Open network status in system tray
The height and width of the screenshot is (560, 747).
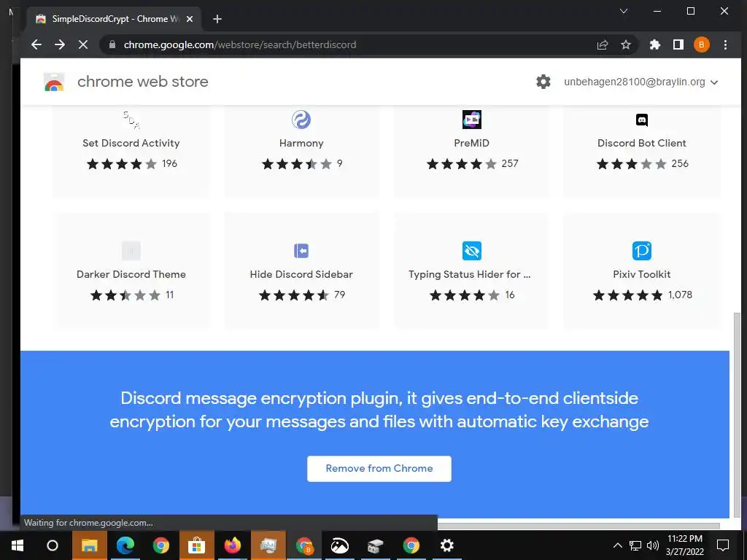(x=635, y=545)
